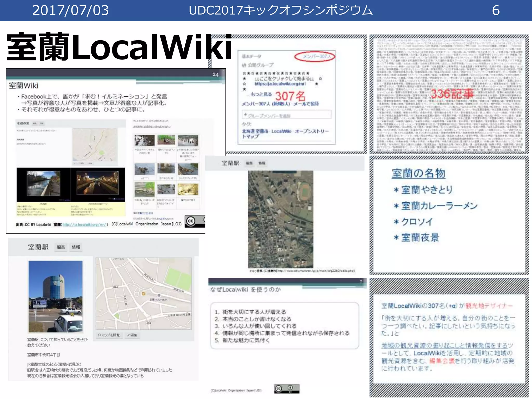Click 公開グループ globe icon

tap(244, 65)
